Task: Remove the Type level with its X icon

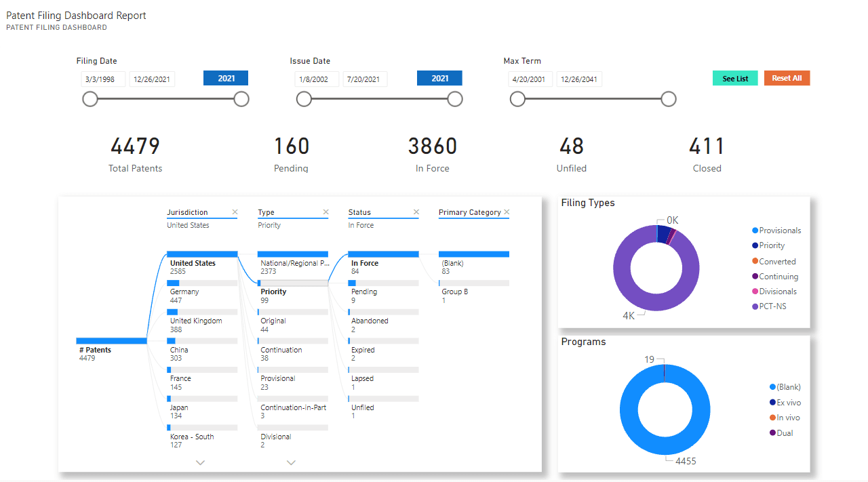Action: [325, 212]
